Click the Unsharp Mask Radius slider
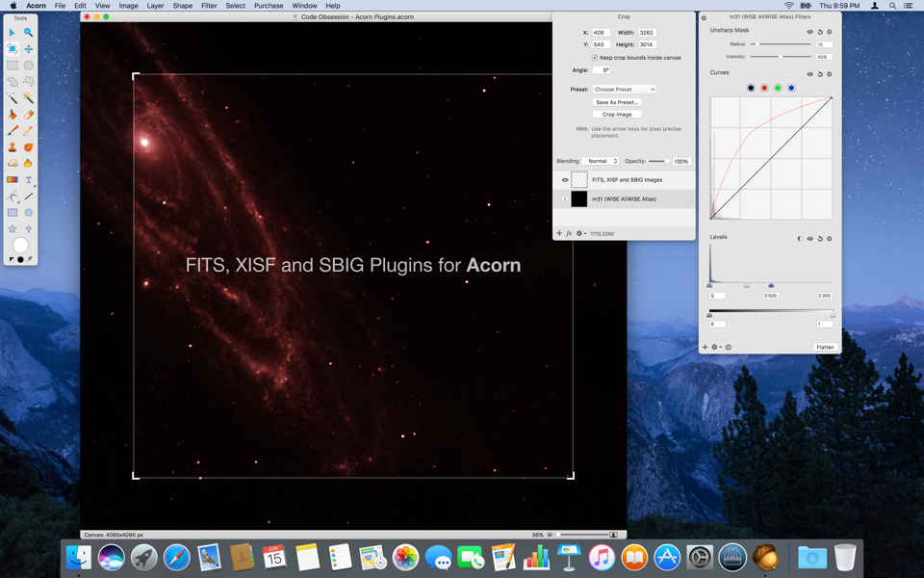This screenshot has width=924, height=578. tap(781, 44)
